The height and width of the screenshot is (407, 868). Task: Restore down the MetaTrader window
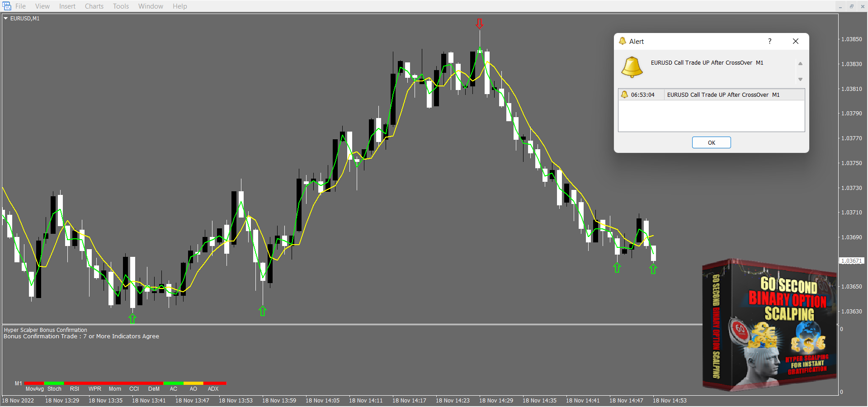click(851, 6)
